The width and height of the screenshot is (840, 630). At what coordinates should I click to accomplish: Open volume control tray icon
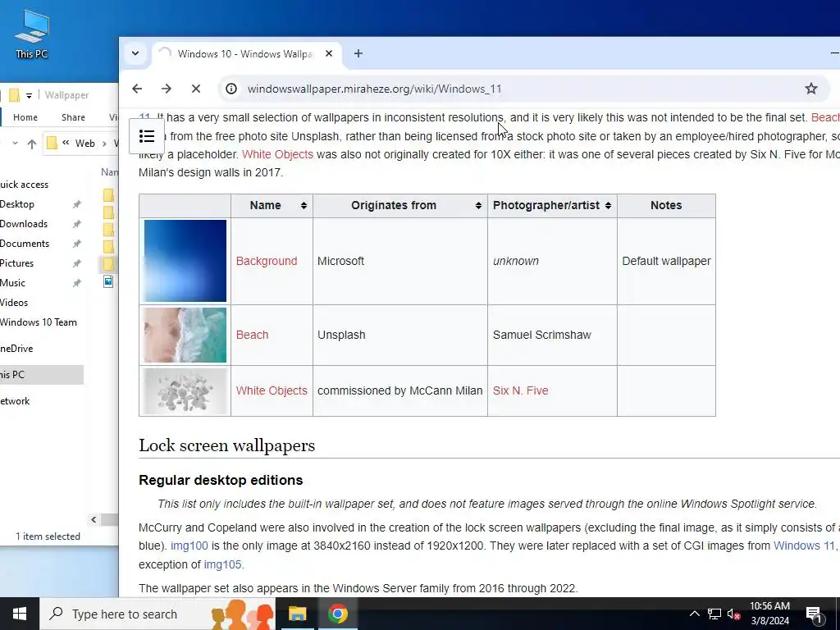tap(733, 614)
